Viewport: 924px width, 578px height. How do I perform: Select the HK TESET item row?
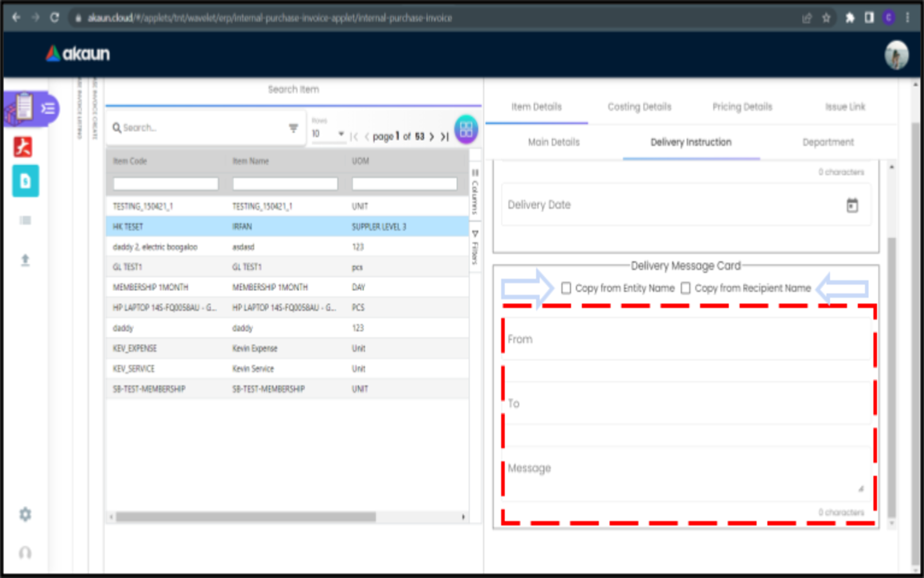[x=287, y=227]
